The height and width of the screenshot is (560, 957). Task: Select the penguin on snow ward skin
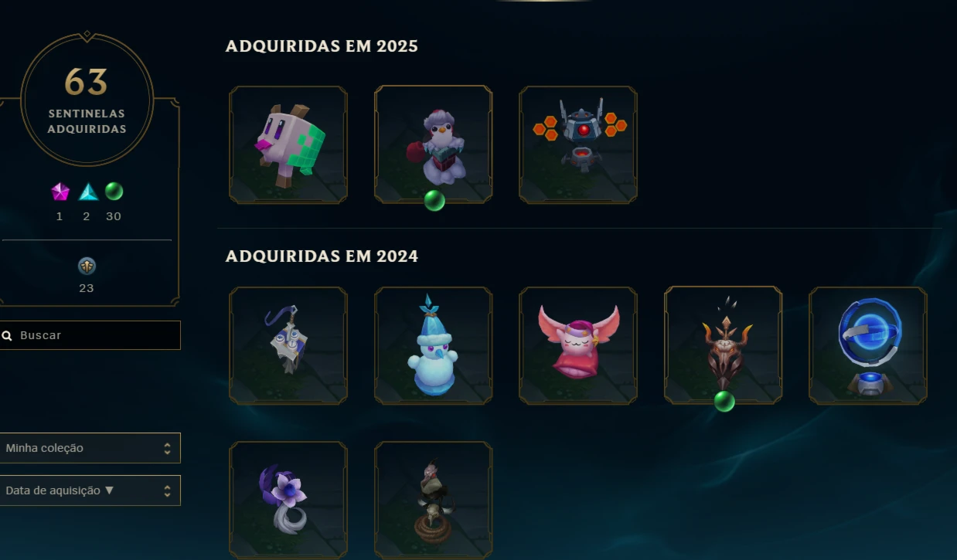[433, 144]
